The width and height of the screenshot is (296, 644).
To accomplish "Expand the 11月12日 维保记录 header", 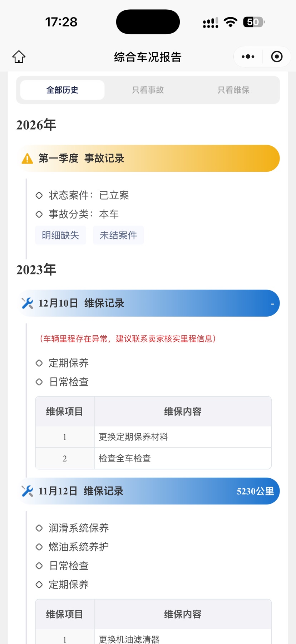I will pos(149,491).
